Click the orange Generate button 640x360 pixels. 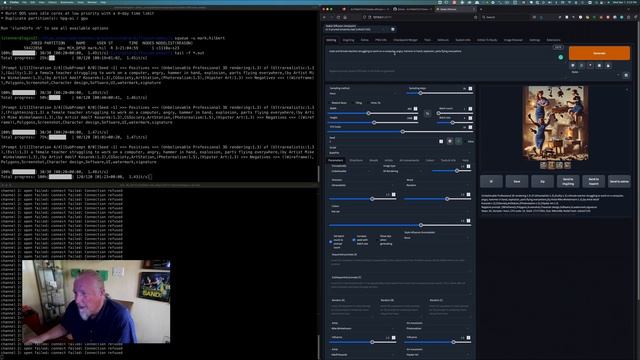[x=599, y=53]
